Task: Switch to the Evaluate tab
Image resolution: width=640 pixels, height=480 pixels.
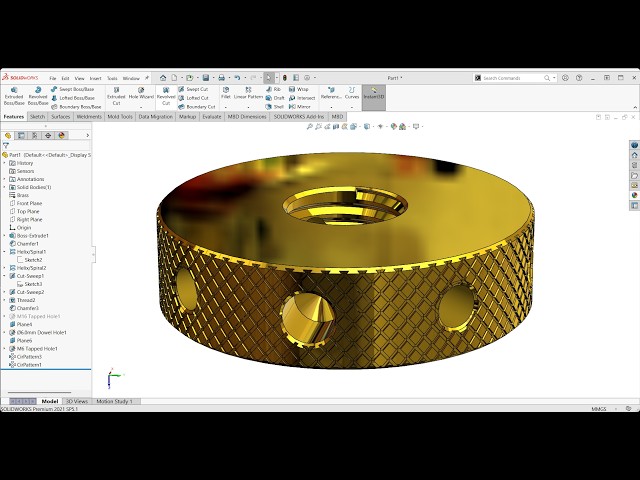Action: pyautogui.click(x=212, y=117)
